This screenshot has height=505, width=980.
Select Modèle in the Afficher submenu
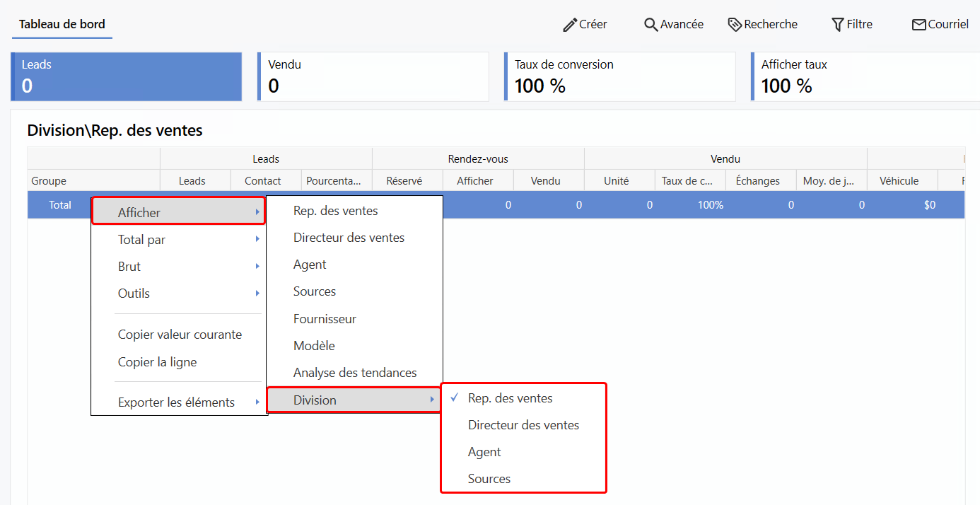tap(314, 346)
